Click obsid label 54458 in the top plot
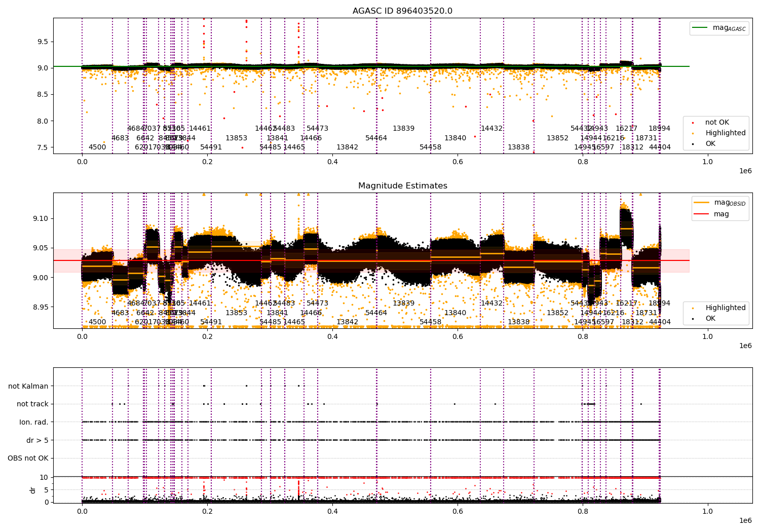The image size is (760, 532). (x=431, y=147)
